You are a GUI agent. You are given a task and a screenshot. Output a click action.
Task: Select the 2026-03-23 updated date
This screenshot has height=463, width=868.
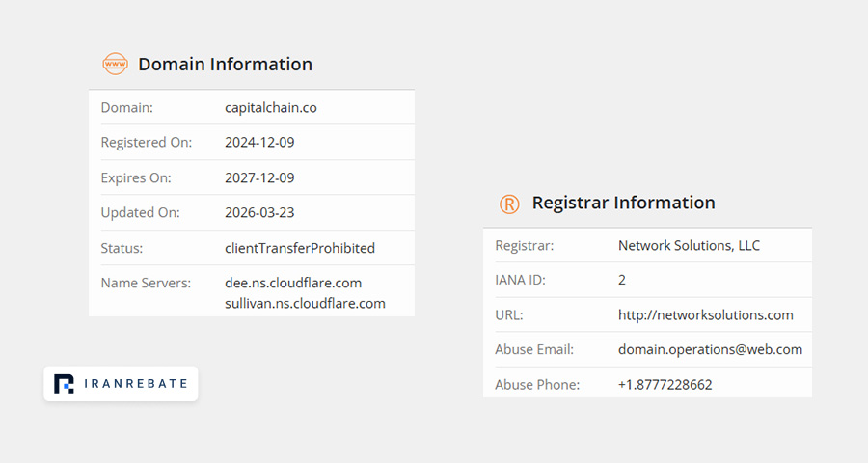pyautogui.click(x=259, y=212)
